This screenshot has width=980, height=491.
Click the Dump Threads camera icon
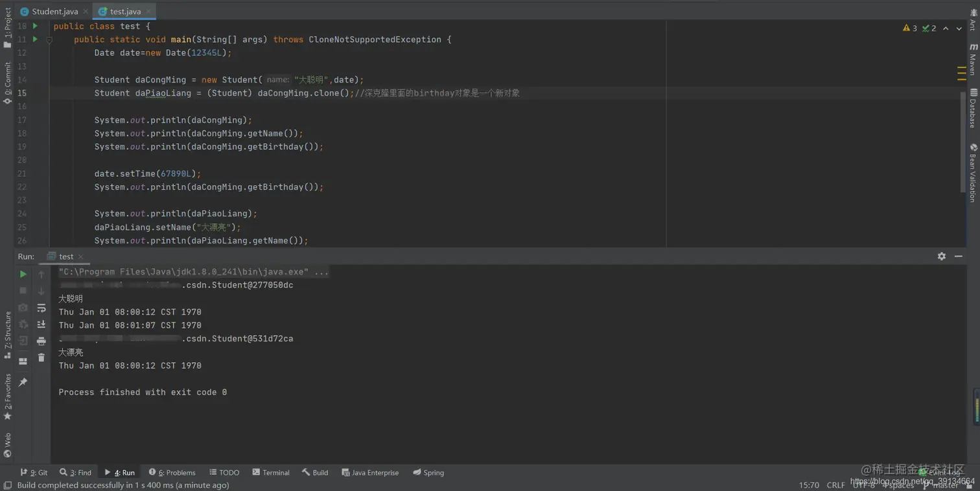tap(23, 308)
